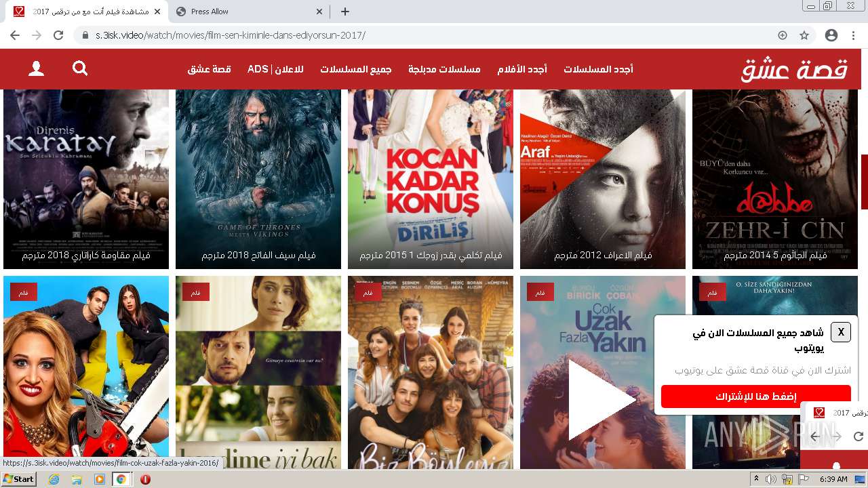Viewport: 868px width, 488px height.
Task: Play the Çok Uzak Fazla Yakın movie
Action: (x=601, y=399)
